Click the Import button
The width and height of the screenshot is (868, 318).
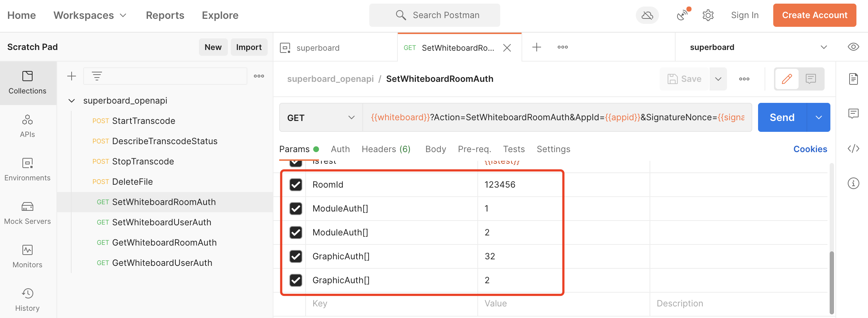coord(249,47)
